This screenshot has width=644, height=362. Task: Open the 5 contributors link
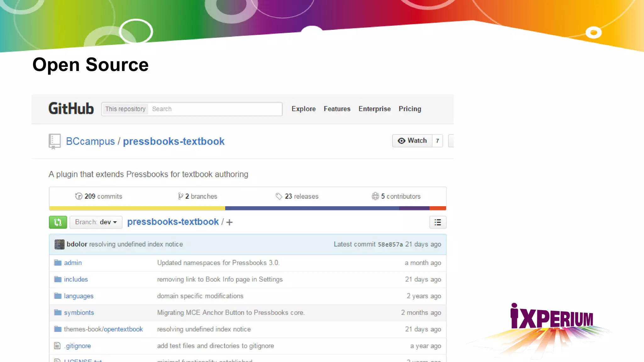pyautogui.click(x=396, y=196)
